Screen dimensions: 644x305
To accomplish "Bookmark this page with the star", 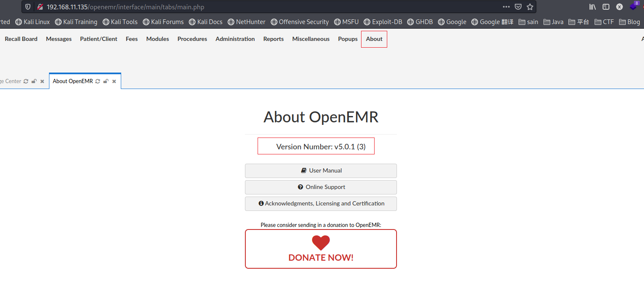I will [x=530, y=7].
